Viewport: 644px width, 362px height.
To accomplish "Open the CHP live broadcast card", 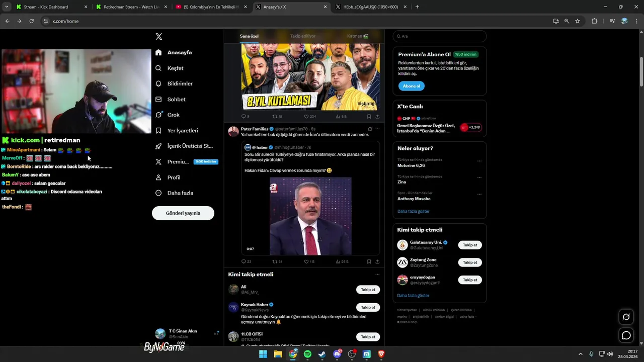I will click(x=440, y=125).
